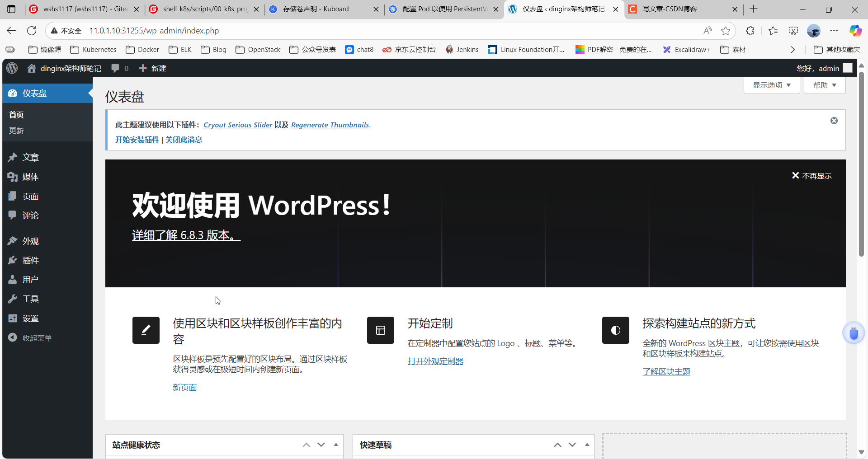Select the 外观 (Appearance) brush icon
This screenshot has height=459, width=868.
pos(13,241)
